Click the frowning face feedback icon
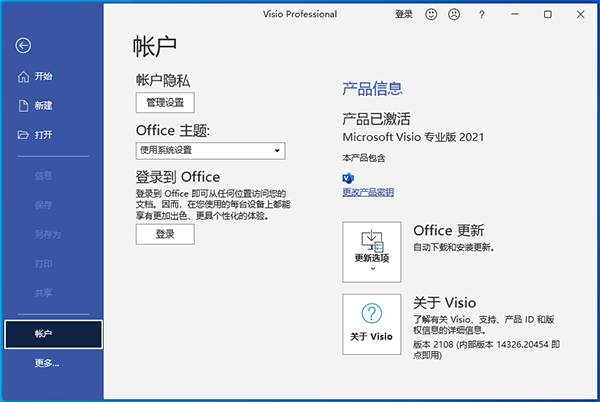Screen dimensions: 600x402 click(x=456, y=15)
